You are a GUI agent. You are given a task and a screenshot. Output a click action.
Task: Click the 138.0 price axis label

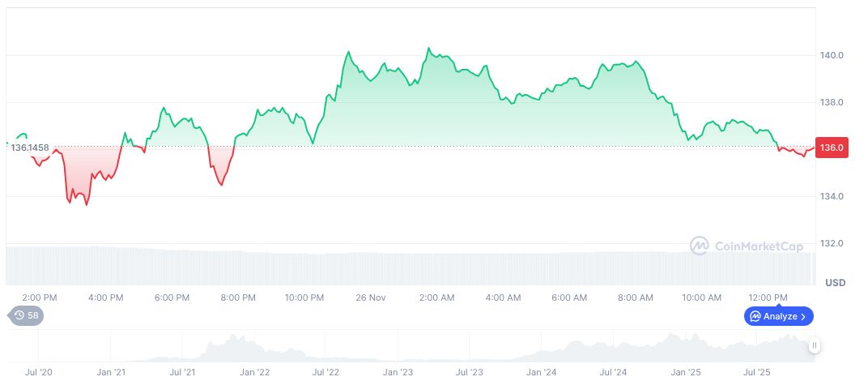832,103
